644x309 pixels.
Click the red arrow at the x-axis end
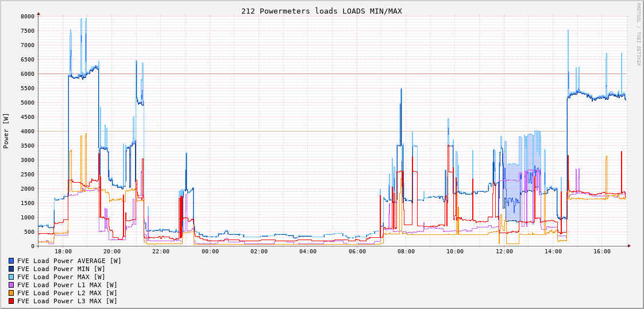629,246
